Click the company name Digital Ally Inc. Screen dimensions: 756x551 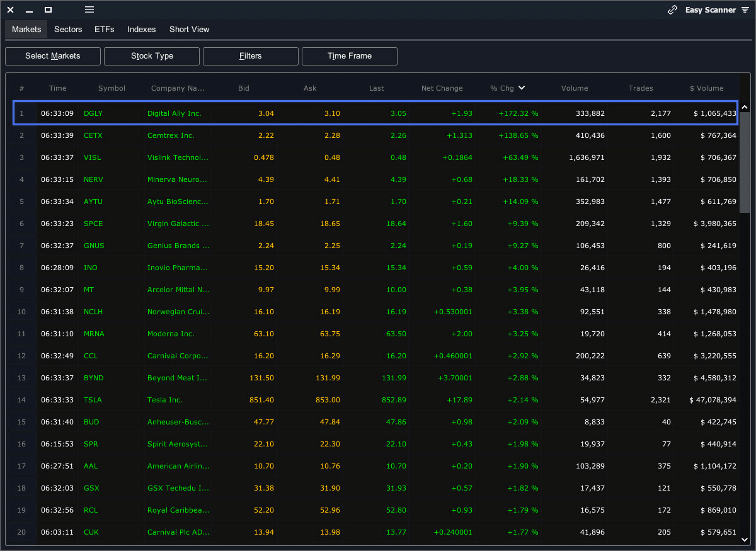tap(175, 113)
